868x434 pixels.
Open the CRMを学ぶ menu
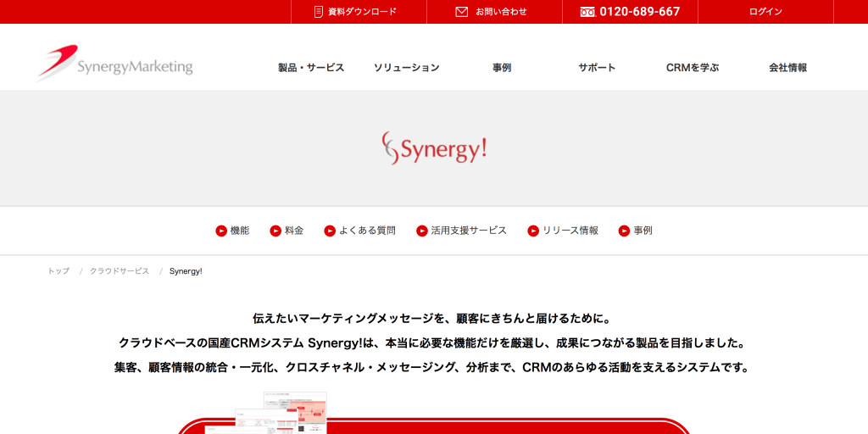(693, 68)
